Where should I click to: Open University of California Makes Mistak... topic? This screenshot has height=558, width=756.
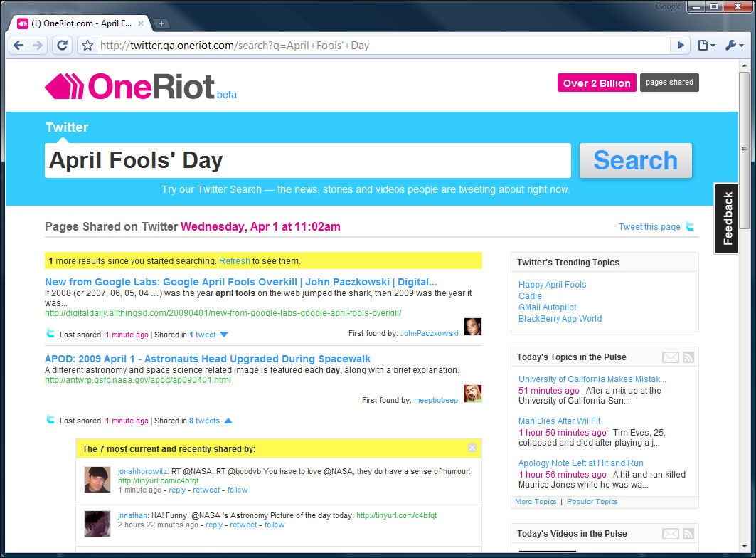[x=592, y=379]
